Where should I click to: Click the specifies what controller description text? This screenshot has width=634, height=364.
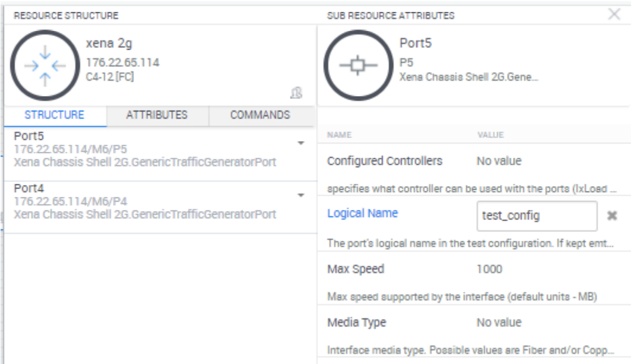(471, 189)
